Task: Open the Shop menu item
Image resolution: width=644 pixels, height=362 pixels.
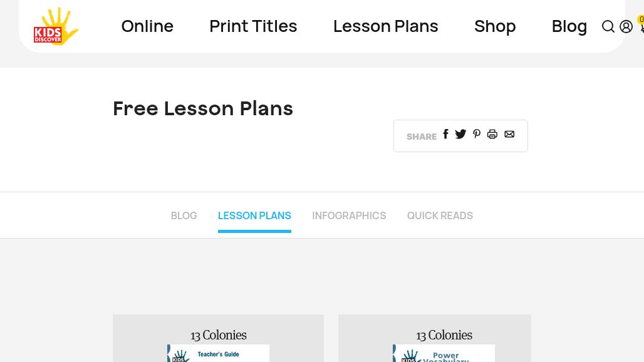Action: [495, 26]
